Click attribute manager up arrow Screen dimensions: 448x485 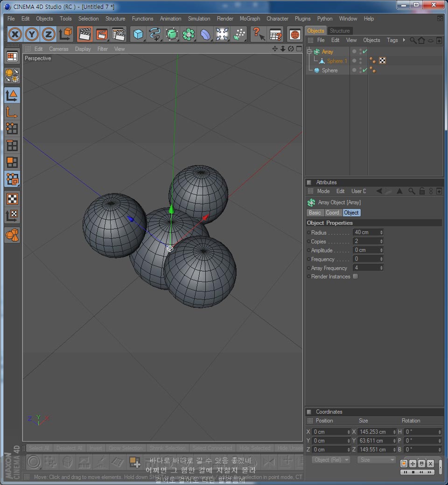coord(400,191)
